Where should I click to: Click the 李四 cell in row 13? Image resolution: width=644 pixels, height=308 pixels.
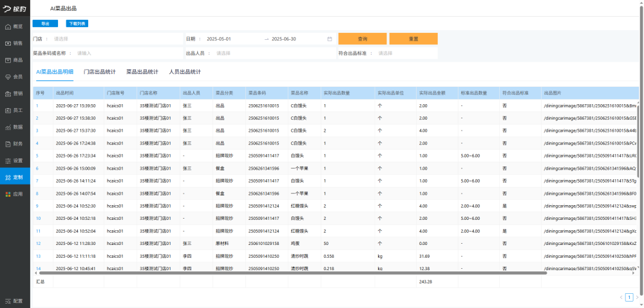187,257
